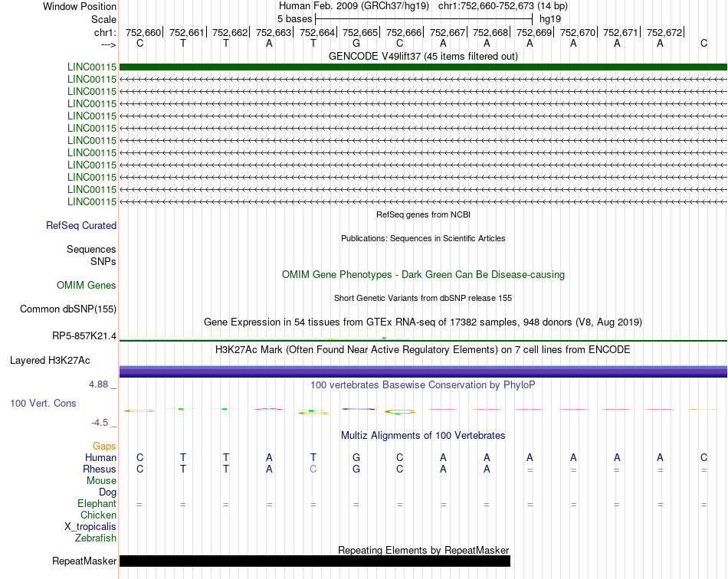Click the blue PhyloP bar below 752,665

(x=358, y=409)
